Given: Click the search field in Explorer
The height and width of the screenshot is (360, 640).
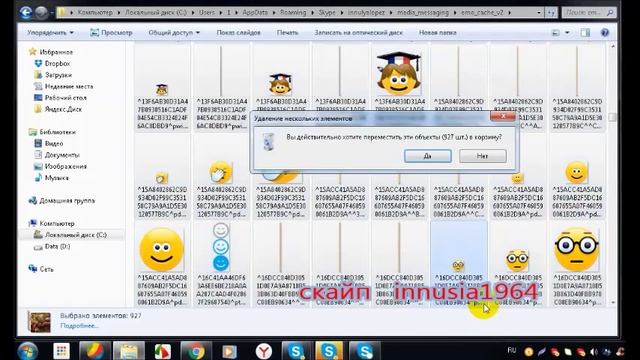Looking at the screenshot, I should pyautogui.click(x=589, y=13).
